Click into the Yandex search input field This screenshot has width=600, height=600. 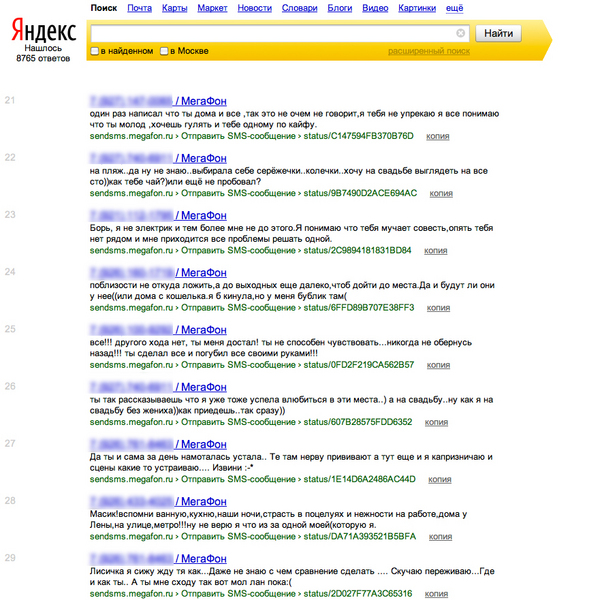coord(270,33)
